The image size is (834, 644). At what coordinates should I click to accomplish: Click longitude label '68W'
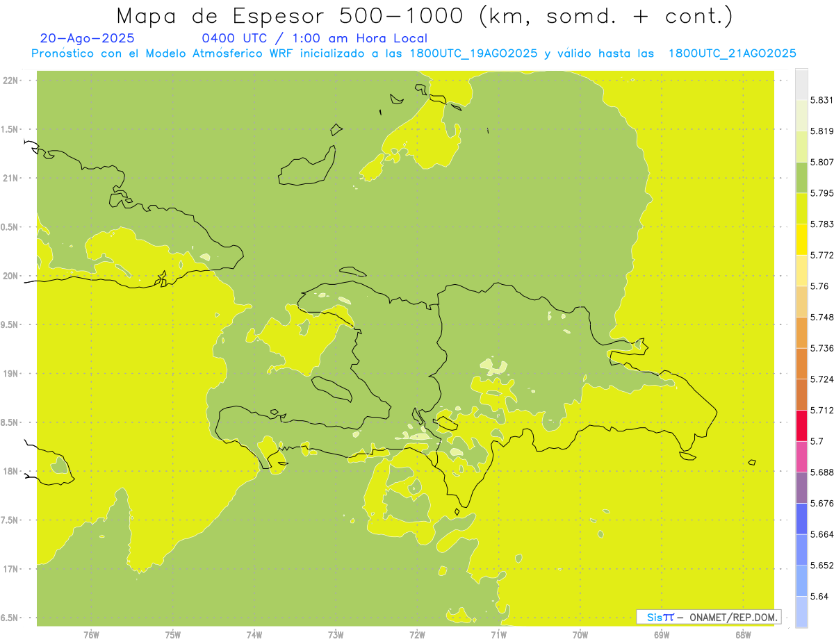[743, 635]
